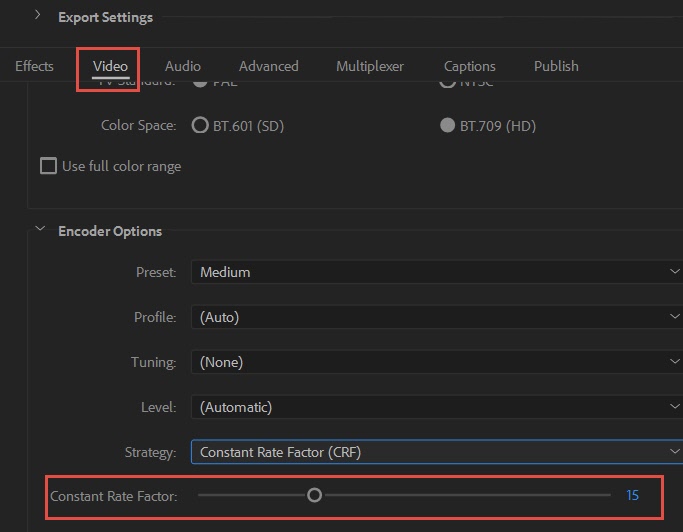Click the Constant Rate Factor label
Screen dimensions: 683x532
pyautogui.click(x=114, y=496)
